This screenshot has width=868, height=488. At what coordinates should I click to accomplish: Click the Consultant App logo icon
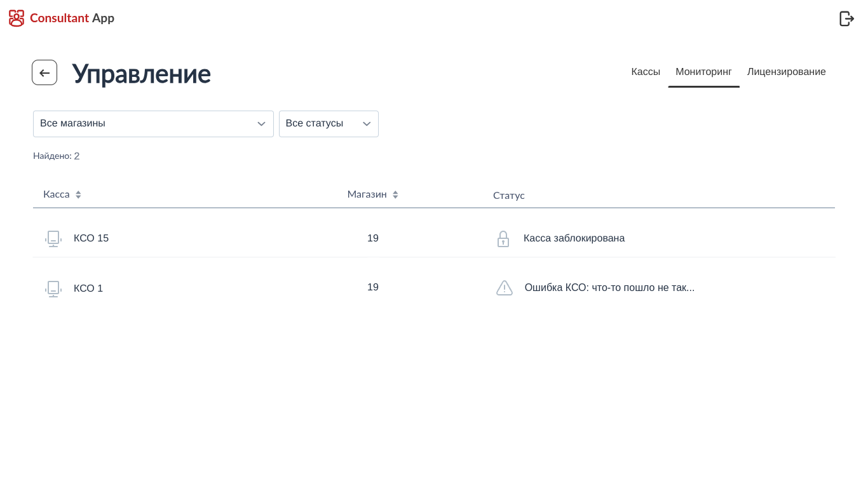pos(17,18)
